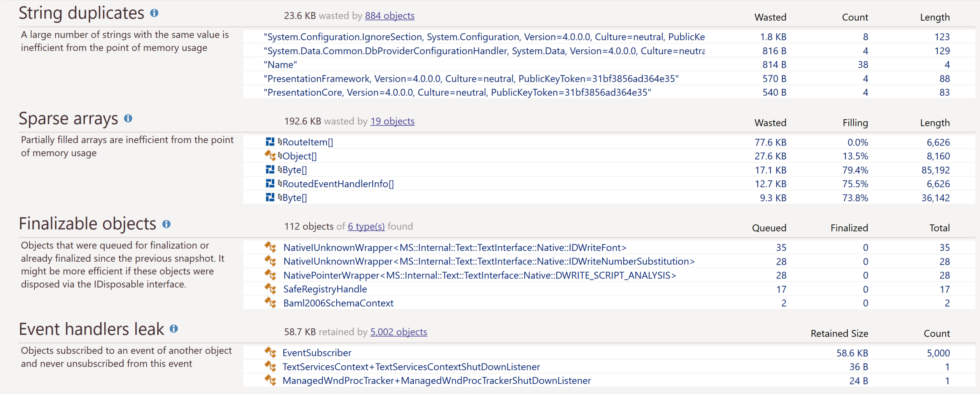Click the TextServicesContextShutDownListener class icon
The height and width of the screenshot is (394, 980).
tap(270, 367)
